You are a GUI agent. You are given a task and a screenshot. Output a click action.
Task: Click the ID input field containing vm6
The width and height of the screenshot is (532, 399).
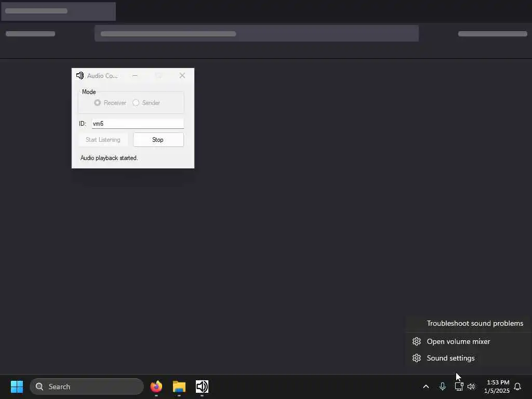[138, 124]
